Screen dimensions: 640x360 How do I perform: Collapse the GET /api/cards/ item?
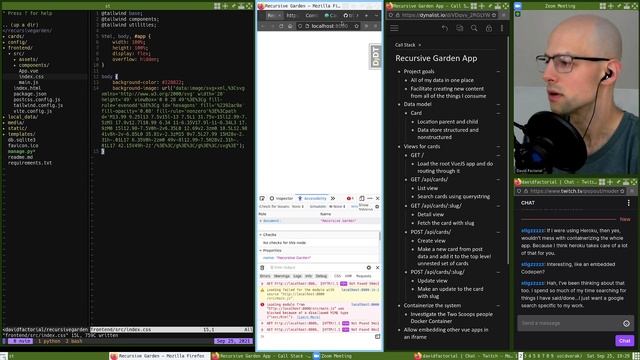tap(498, 180)
